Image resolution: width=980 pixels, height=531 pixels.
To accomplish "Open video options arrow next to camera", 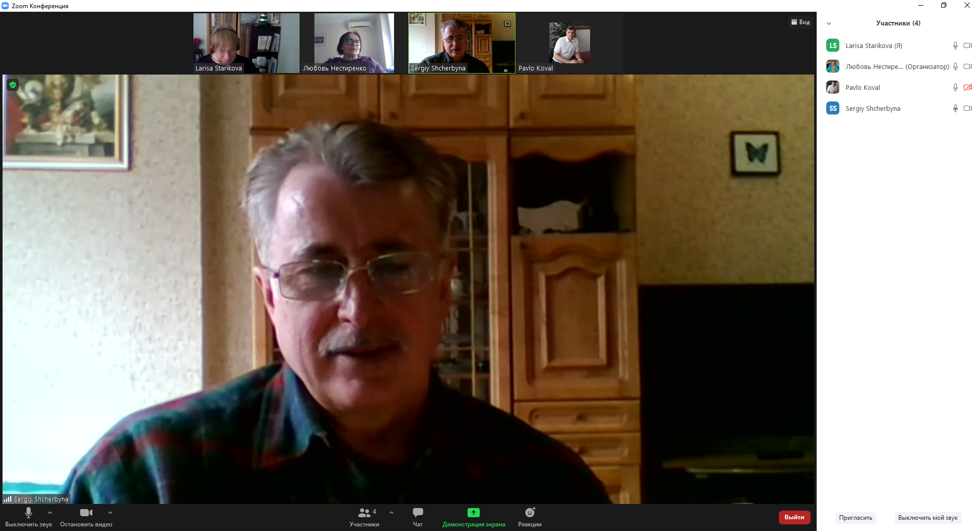I will click(110, 513).
